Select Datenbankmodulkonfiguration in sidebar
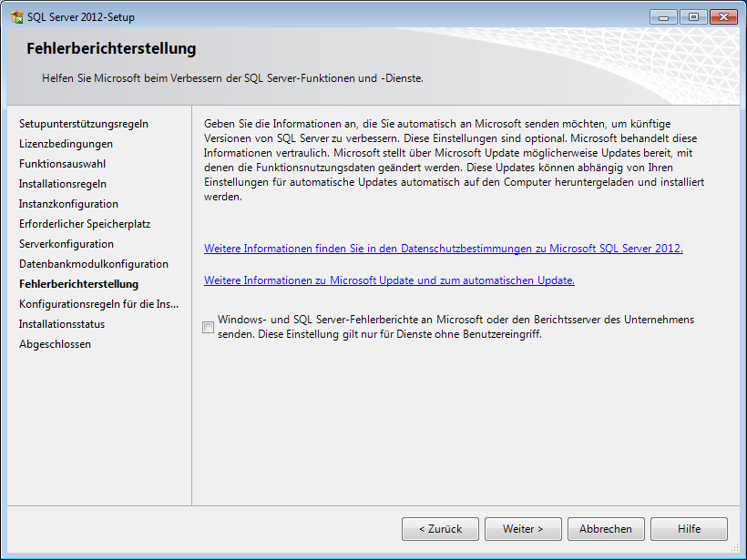 (94, 264)
